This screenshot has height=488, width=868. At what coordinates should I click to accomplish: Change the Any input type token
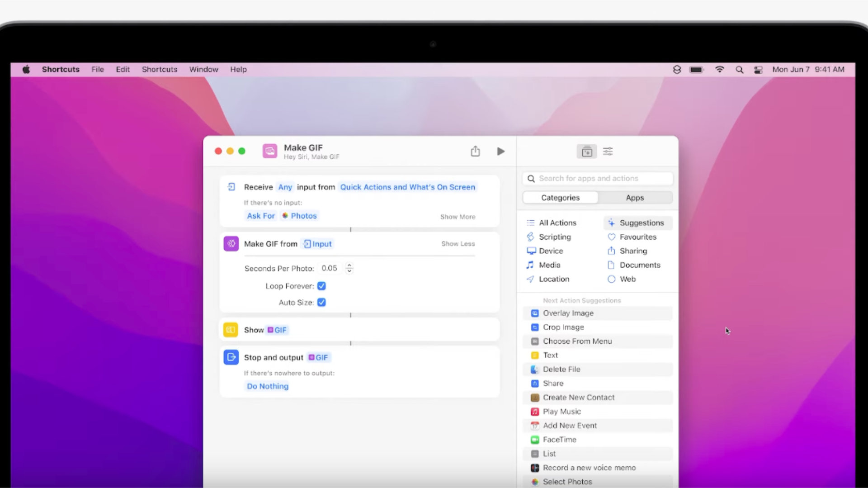[285, 187]
